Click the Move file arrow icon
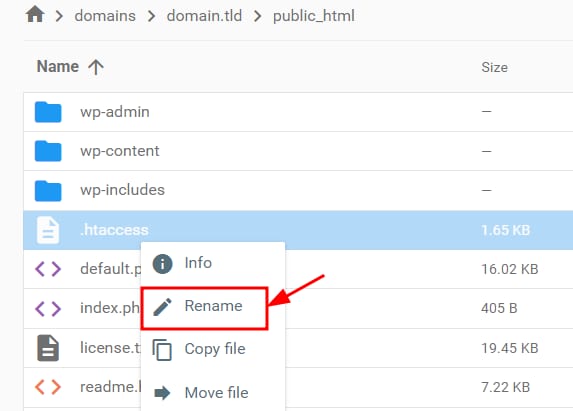Image resolution: width=573 pixels, height=411 pixels. pyautogui.click(x=162, y=393)
